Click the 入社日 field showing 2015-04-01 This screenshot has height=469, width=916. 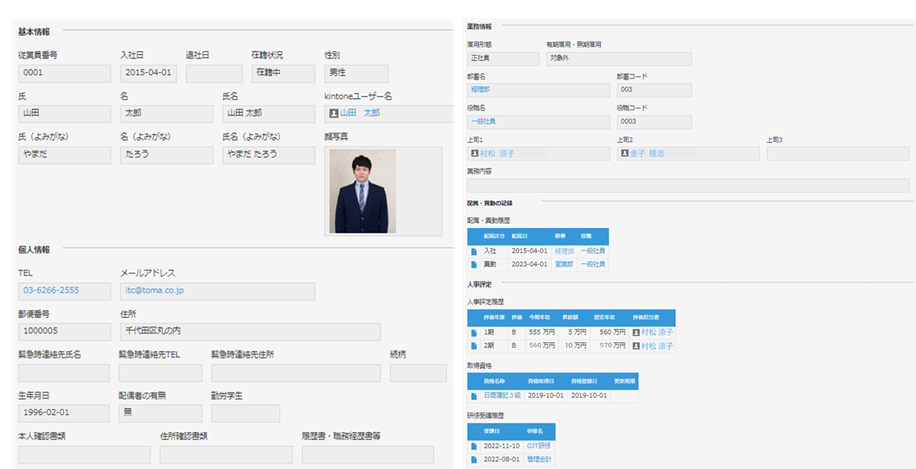coord(148,74)
